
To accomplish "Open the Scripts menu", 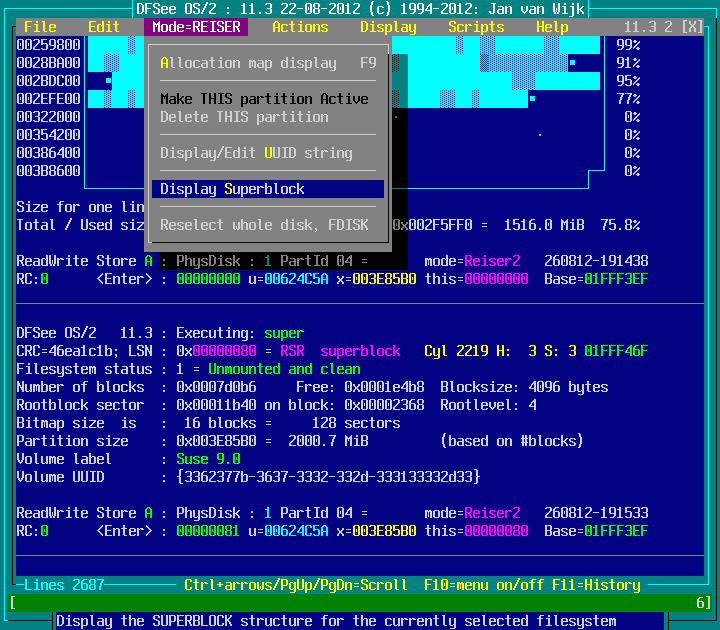I will coord(476,27).
